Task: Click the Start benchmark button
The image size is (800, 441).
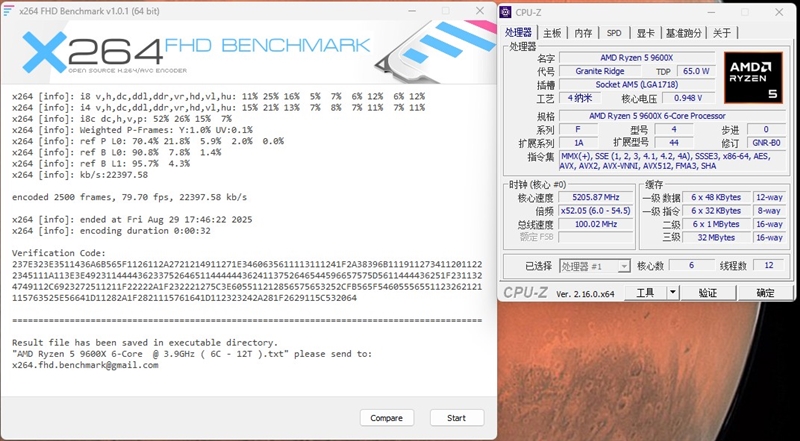Action: pos(456,418)
